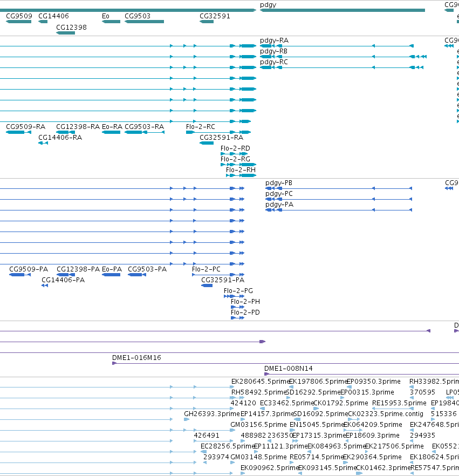Click the EK290364.5prime EST label
The width and height of the screenshot is (459, 476).
[372, 457]
